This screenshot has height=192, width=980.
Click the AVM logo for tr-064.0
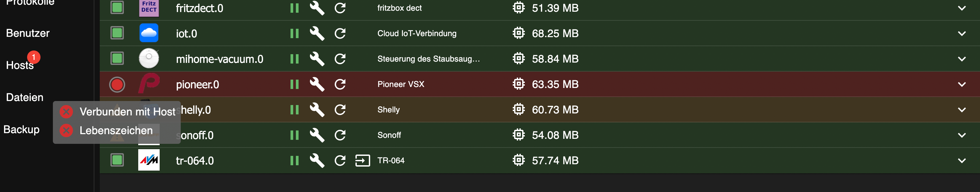[x=149, y=161]
